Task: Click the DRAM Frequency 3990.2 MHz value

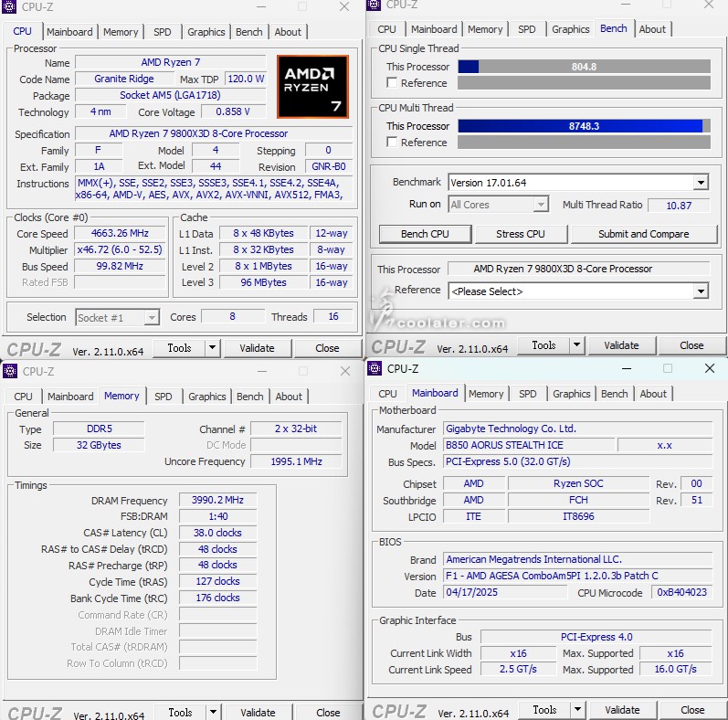Action: (217, 500)
